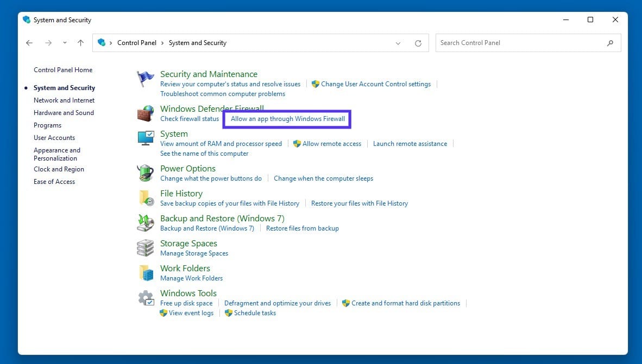The width and height of the screenshot is (642, 364).
Task: Click the Security and Maintenance flag icon
Action: click(x=145, y=78)
